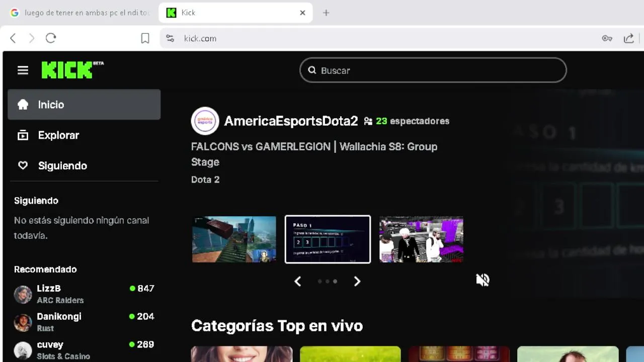Open AmericaEsportsDota2 channel avatar

[205, 121]
